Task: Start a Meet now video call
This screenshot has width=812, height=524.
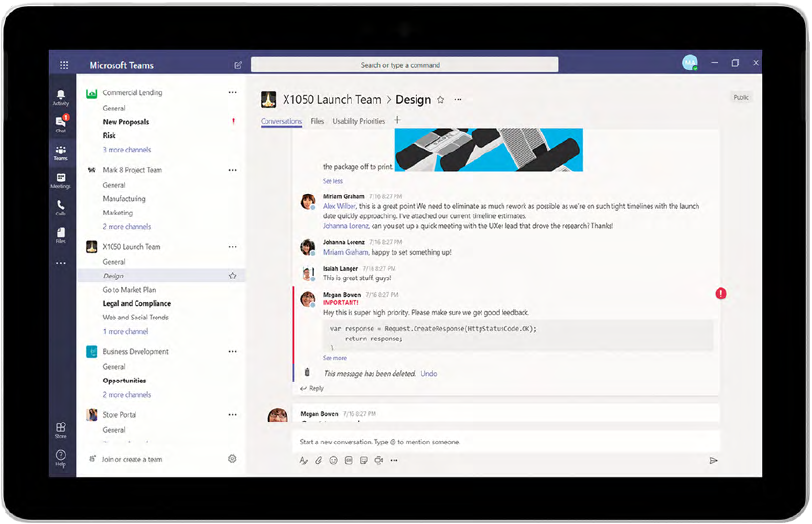Action: [x=379, y=460]
